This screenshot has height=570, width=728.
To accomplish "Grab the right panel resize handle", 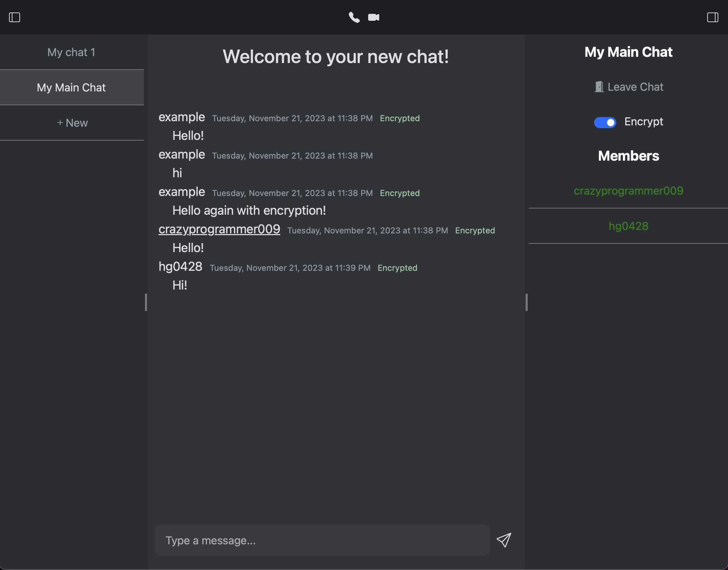I will 526,302.
